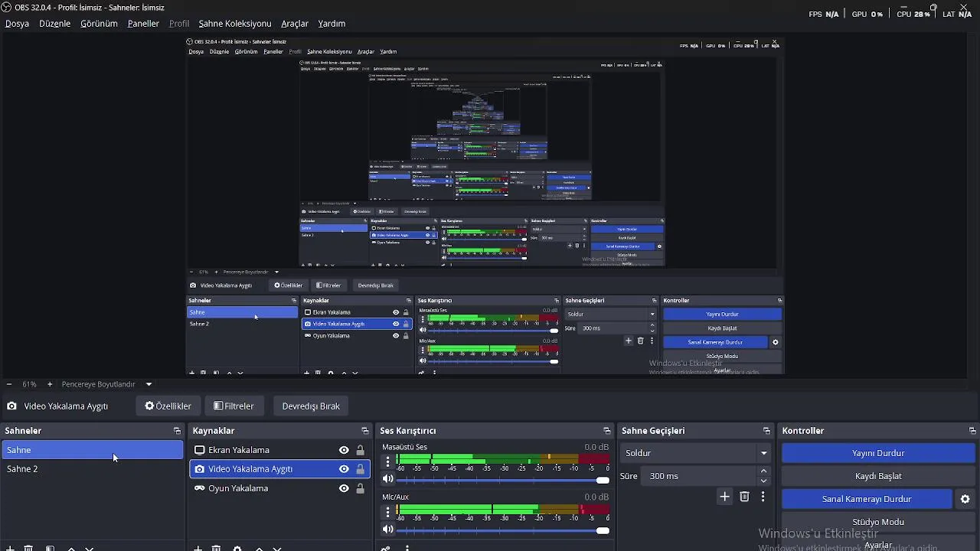Click the camera icon in the source toolbar

point(12,406)
